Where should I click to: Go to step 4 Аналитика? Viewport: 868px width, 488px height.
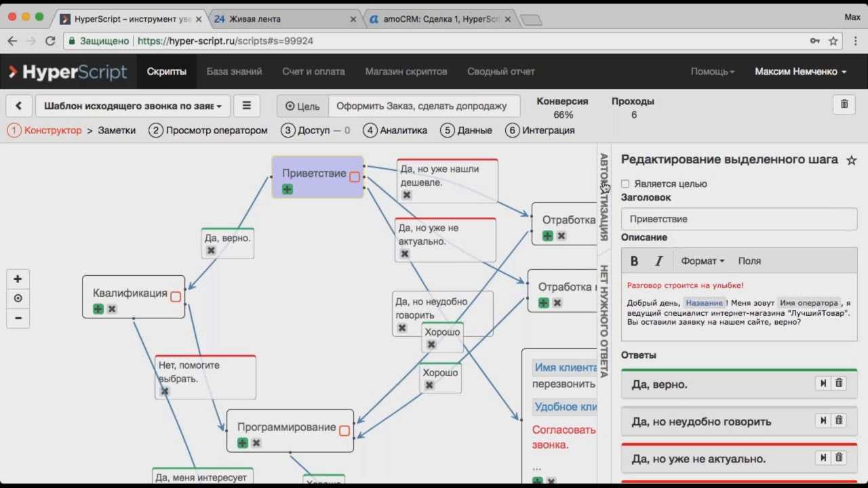[x=395, y=130]
